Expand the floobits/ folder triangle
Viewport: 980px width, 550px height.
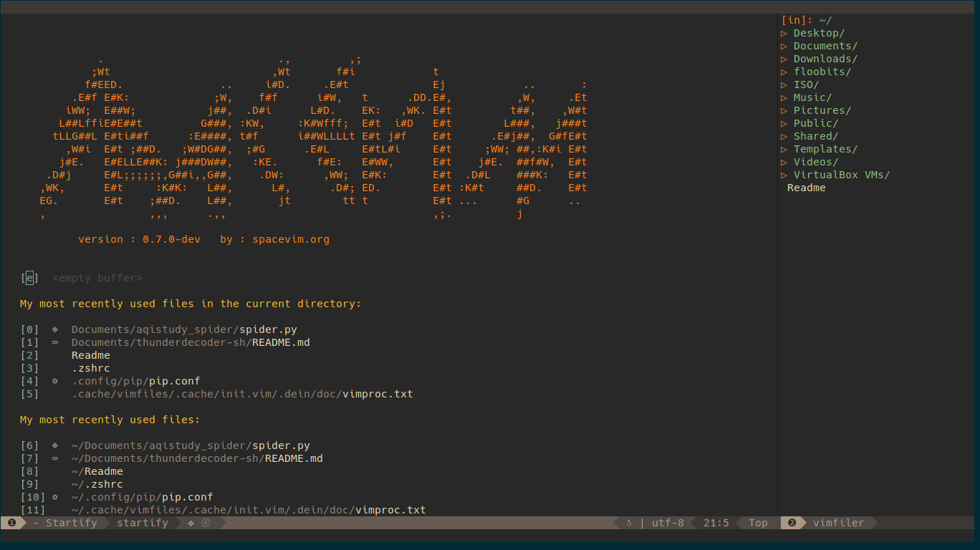pos(784,72)
